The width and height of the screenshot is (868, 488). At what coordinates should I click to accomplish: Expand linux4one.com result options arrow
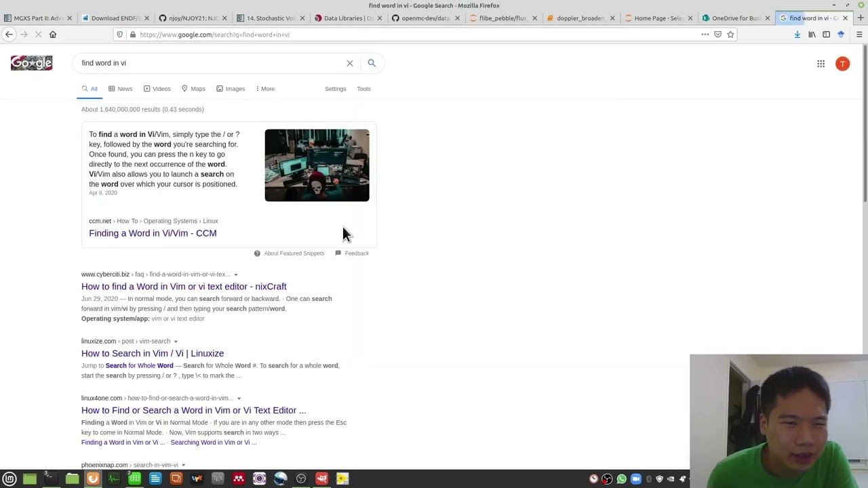[x=239, y=399]
